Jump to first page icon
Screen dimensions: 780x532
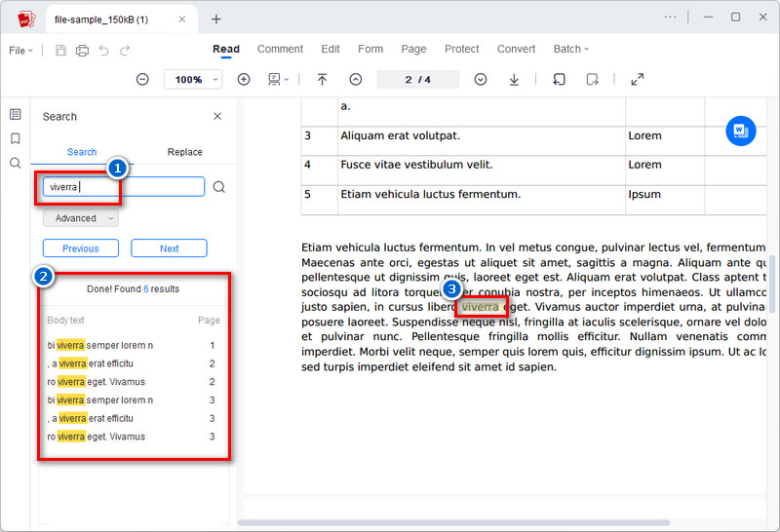coord(323,79)
